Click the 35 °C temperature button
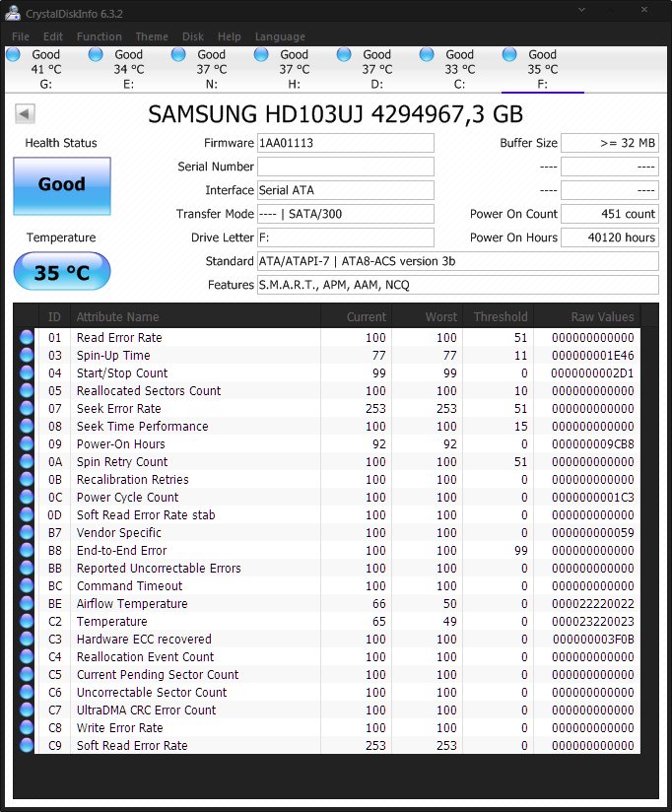 coord(62,273)
